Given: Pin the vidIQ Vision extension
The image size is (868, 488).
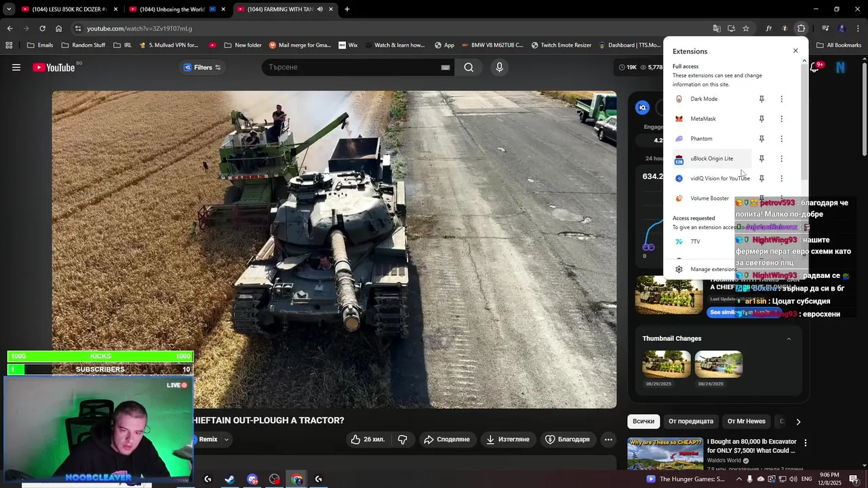Looking at the screenshot, I should [762, 178].
